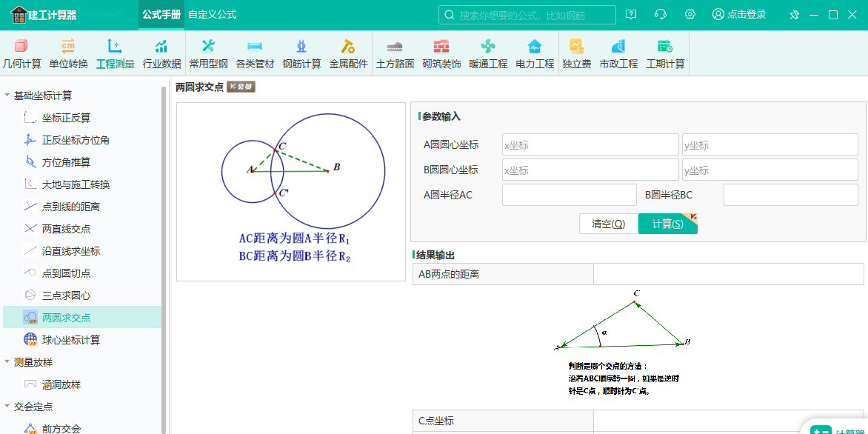Screen dimensions: 868x434
Task: Open 市政工程 category
Action: pos(618,54)
